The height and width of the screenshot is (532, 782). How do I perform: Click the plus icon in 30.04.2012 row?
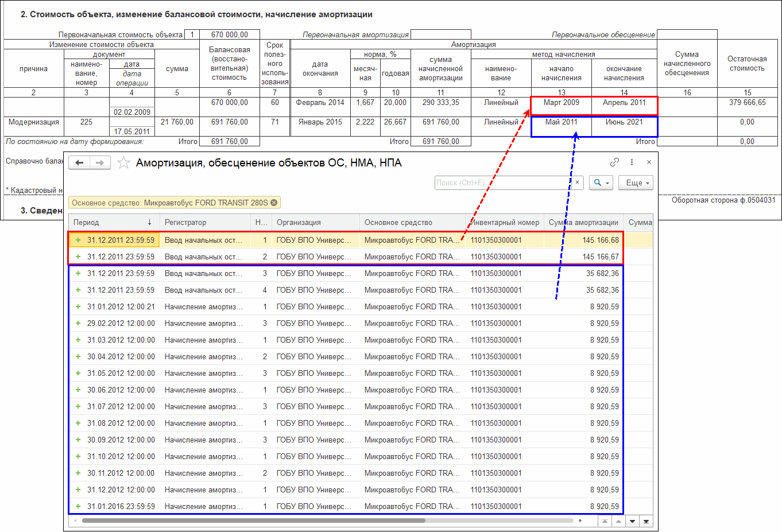pyautogui.click(x=78, y=356)
